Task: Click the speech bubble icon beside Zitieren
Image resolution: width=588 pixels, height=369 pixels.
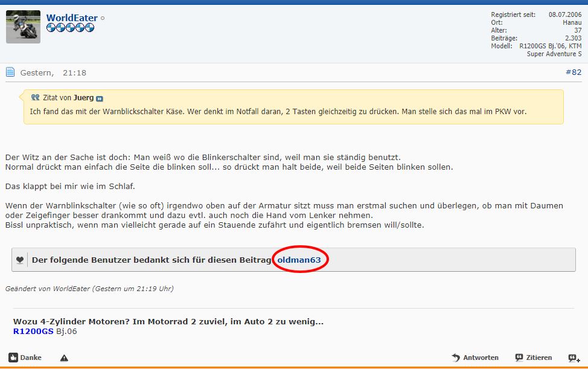Action: [x=519, y=358]
